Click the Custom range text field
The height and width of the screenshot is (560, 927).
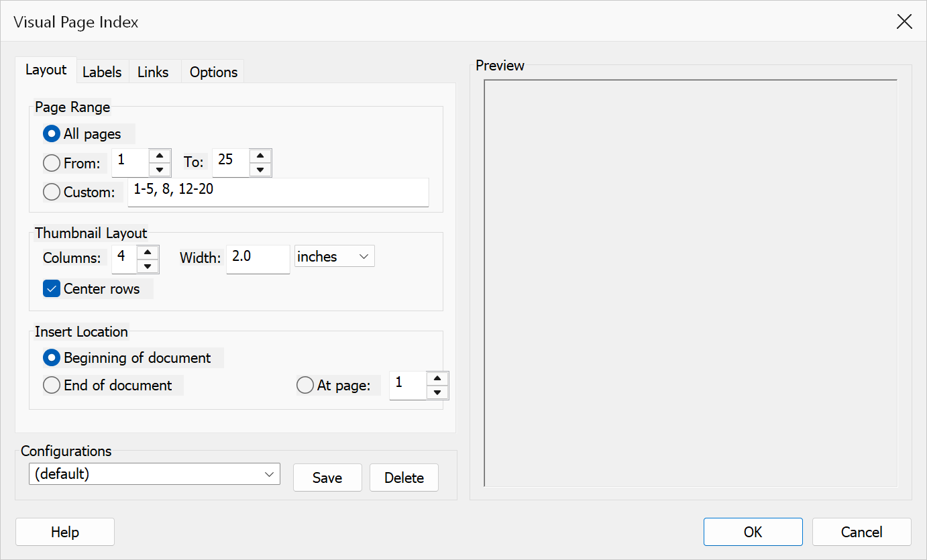click(x=278, y=192)
